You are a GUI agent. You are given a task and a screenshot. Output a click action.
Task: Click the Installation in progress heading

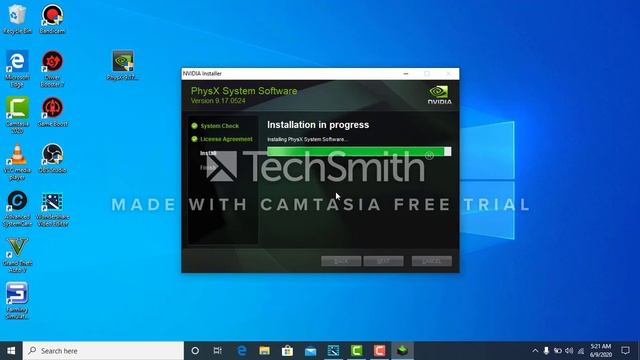coord(318,125)
